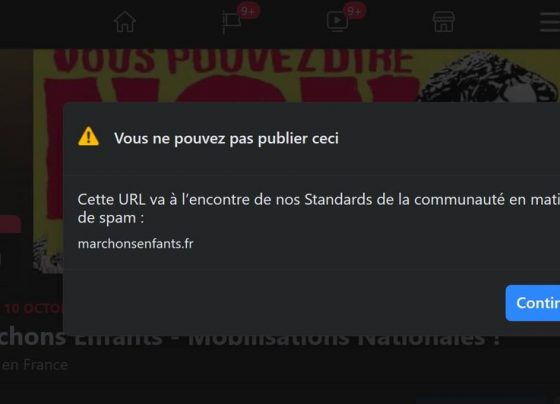Click the Standards de la communauté message
This screenshot has width=560, height=404.
(319, 208)
